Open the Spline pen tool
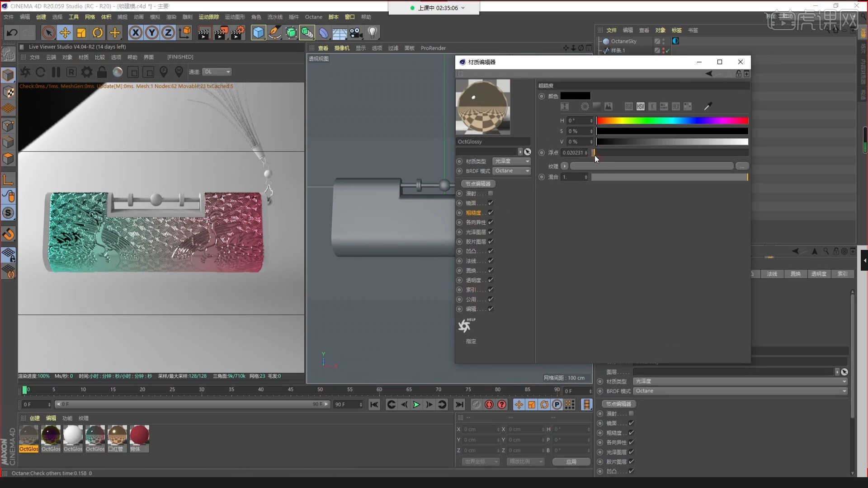This screenshot has width=868, height=488. click(274, 33)
